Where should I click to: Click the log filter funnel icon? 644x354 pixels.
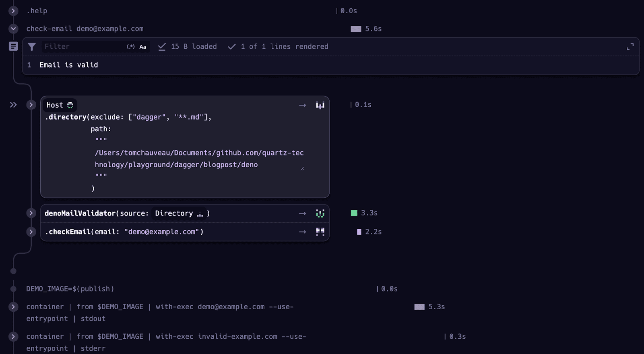[32, 47]
